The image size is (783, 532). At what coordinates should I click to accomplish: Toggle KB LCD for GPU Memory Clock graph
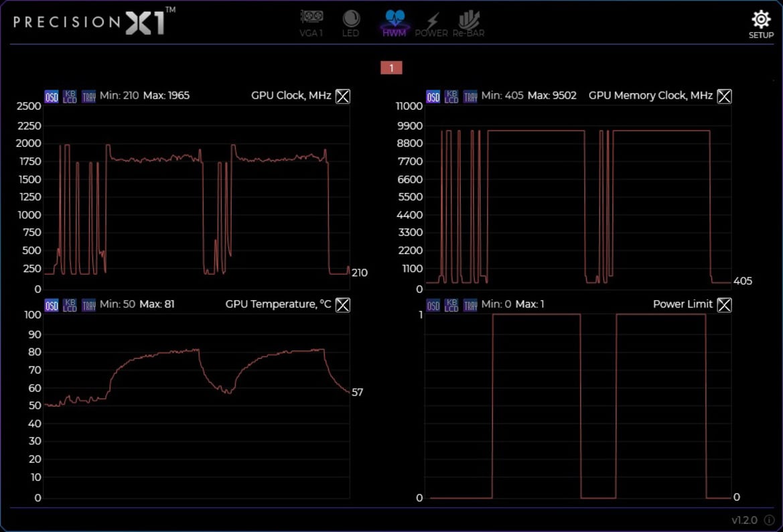coord(451,96)
